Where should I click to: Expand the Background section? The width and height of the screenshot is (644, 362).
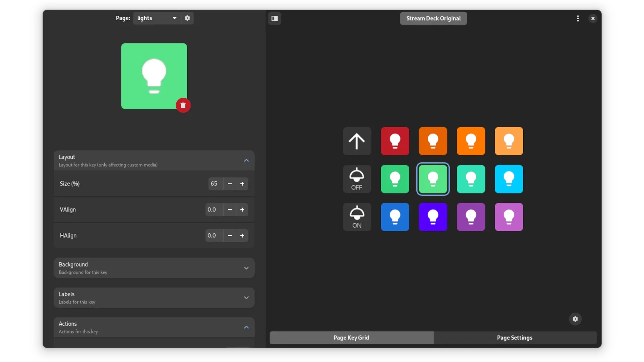(246, 268)
